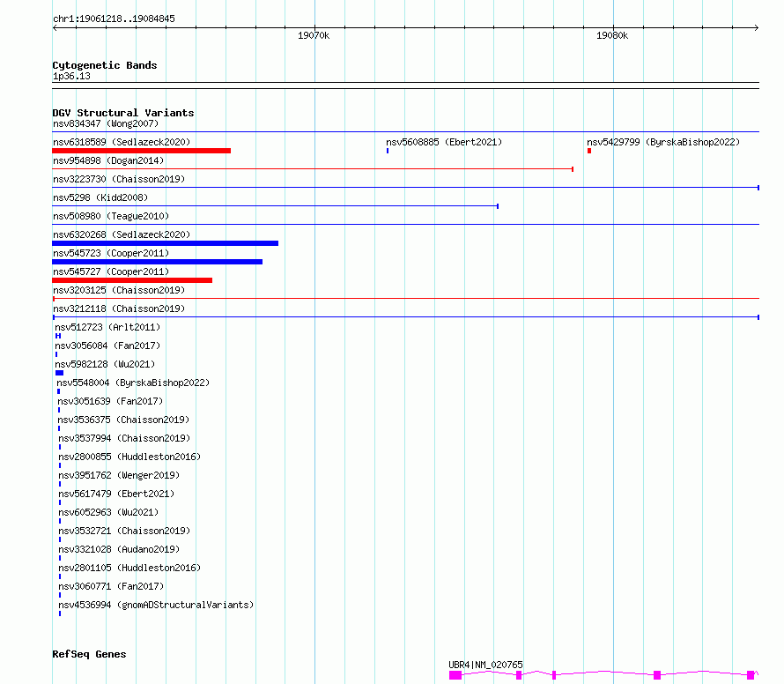Open variant nsv6318589 (Sedlazeck2020) label
Image resolution: width=784 pixels, height=684 pixels.
pyautogui.click(x=122, y=142)
